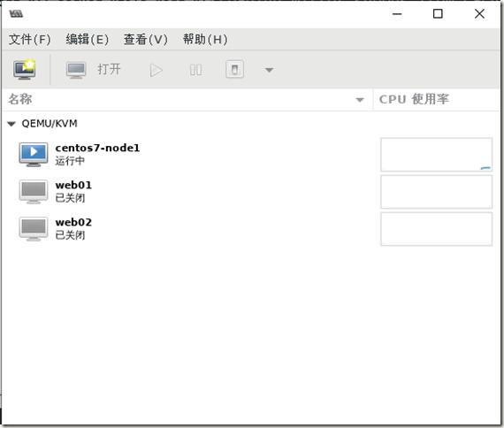
Task: Click the create new virtual machine icon
Action: [x=25, y=70]
